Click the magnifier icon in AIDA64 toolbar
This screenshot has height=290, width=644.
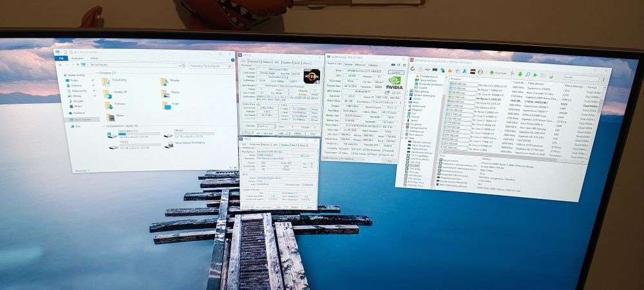[528, 74]
